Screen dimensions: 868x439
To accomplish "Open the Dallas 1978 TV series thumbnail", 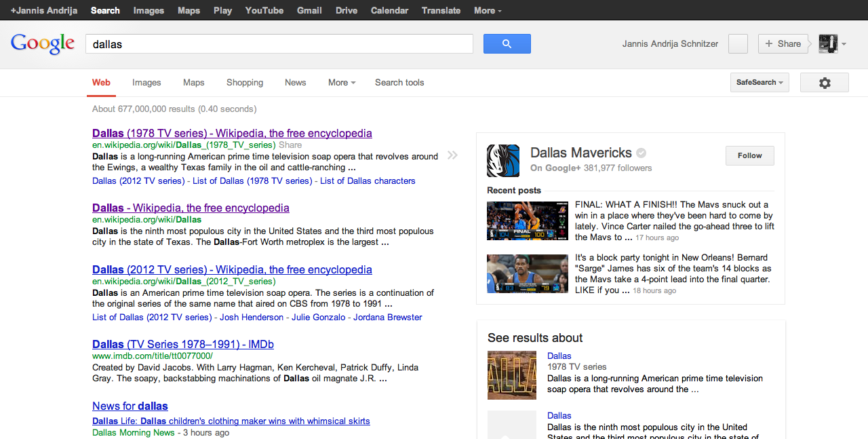I will [x=512, y=375].
